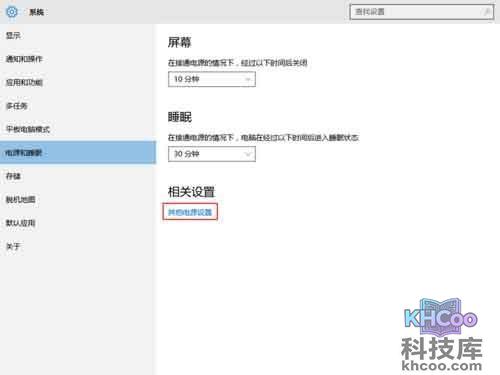The height and width of the screenshot is (375, 500).
Task: Select 默认应用 in the sidebar
Action: point(21,223)
